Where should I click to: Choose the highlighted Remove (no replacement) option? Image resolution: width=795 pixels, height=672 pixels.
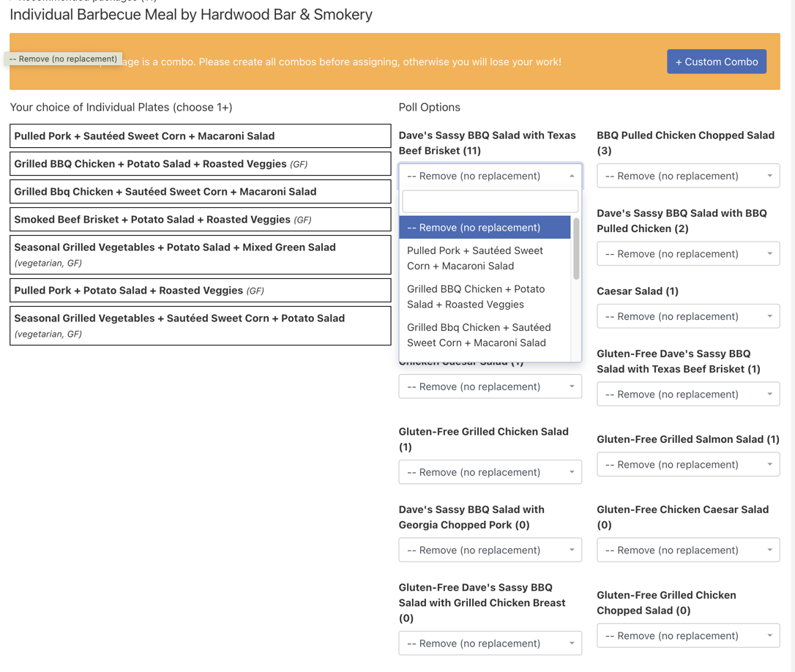click(x=485, y=227)
